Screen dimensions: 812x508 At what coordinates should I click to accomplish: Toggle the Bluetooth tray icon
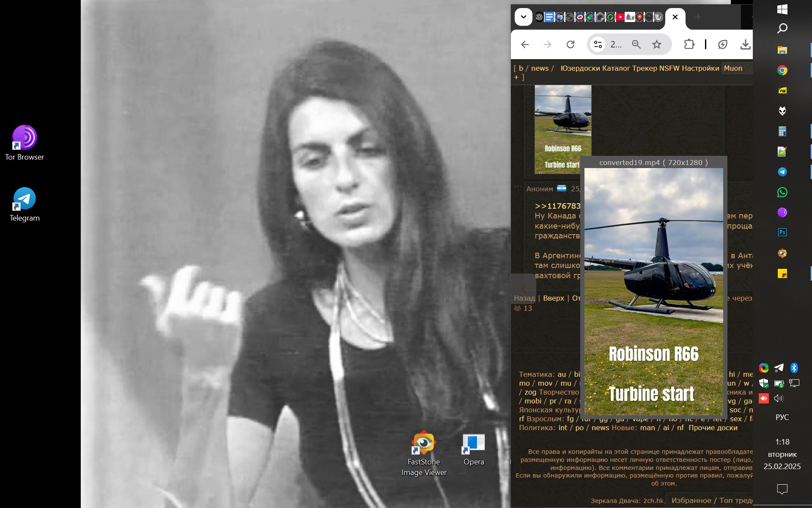coord(794,367)
